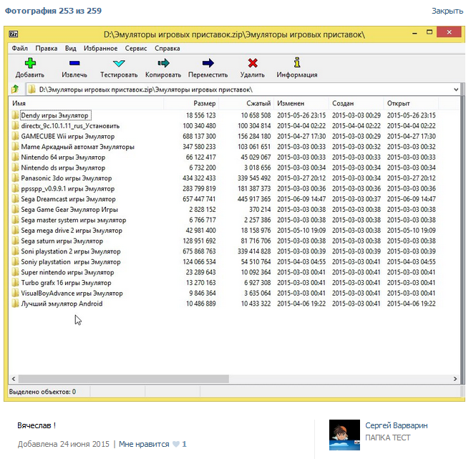Click the horizontal scrollbar thumb
476x459 pixels.
[124, 379]
